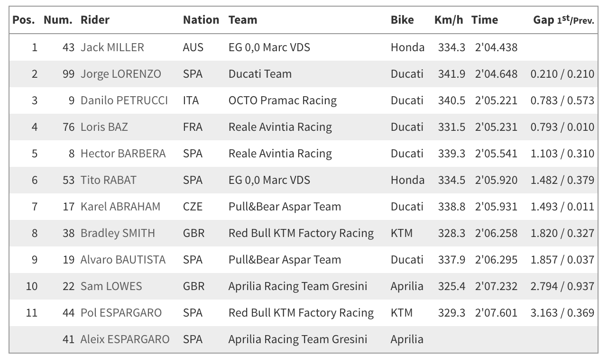This screenshot has width=608, height=364.
Task: Select Danilo PETRUCCI's name
Action: pyautogui.click(x=124, y=100)
